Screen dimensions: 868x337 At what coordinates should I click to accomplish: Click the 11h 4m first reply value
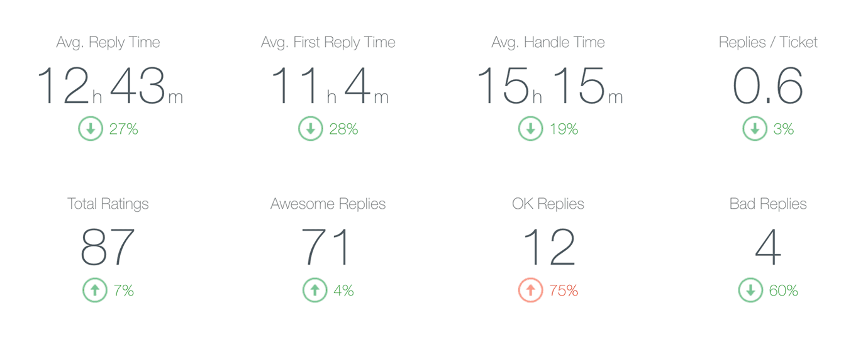(329, 86)
